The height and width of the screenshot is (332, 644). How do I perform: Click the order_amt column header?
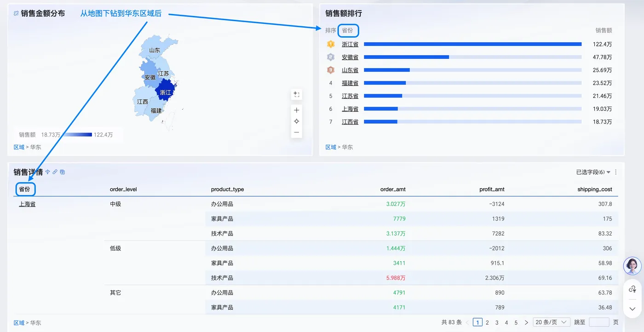click(393, 189)
